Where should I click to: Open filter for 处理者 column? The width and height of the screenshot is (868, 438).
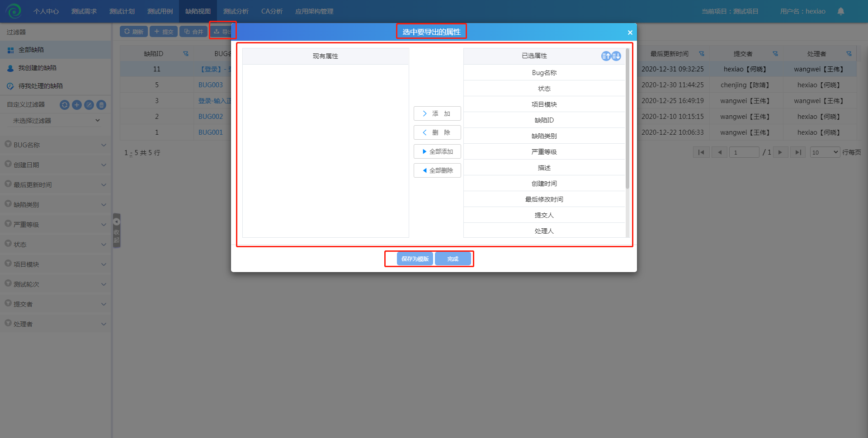849,54
